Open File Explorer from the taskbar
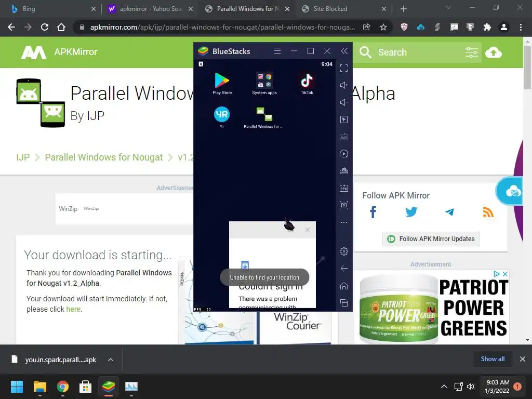The width and height of the screenshot is (532, 399). [x=39, y=387]
